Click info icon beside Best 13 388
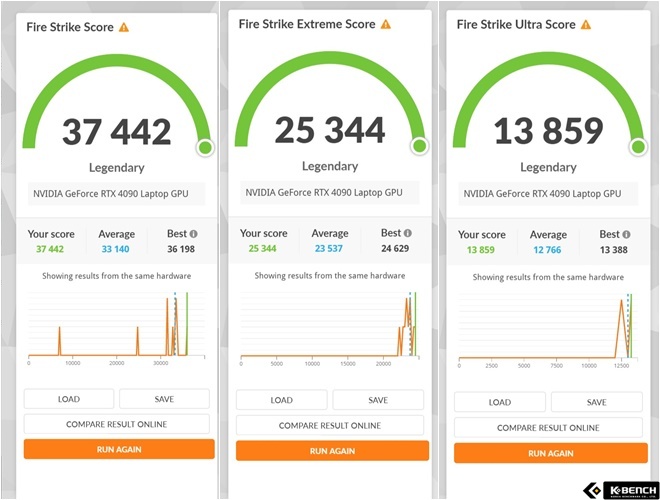Image resolution: width=660 pixels, height=500 pixels. (x=626, y=234)
